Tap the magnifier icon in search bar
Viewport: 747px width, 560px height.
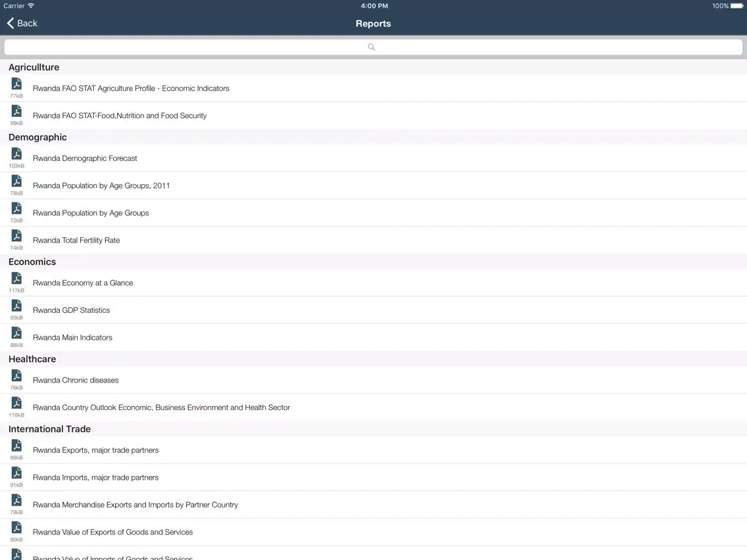371,47
